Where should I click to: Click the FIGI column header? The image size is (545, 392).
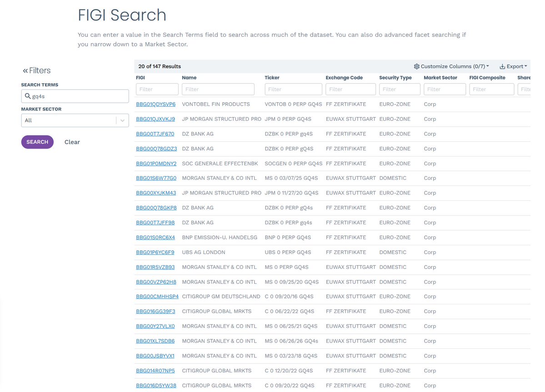coord(140,78)
